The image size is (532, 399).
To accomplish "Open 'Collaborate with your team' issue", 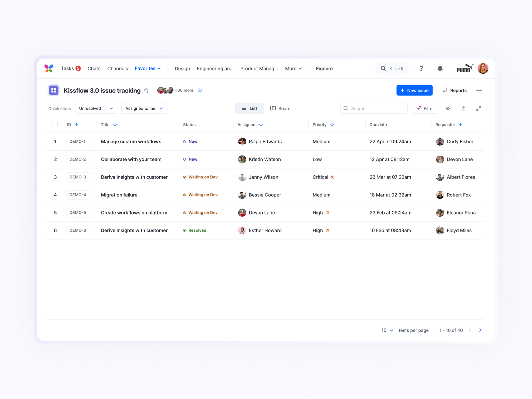I will point(131,159).
